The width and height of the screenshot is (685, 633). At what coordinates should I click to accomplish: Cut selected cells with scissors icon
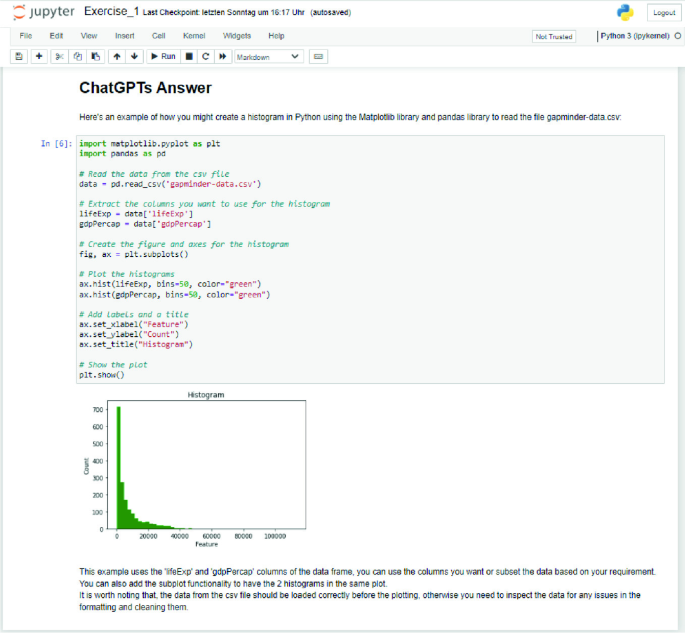coord(59,56)
